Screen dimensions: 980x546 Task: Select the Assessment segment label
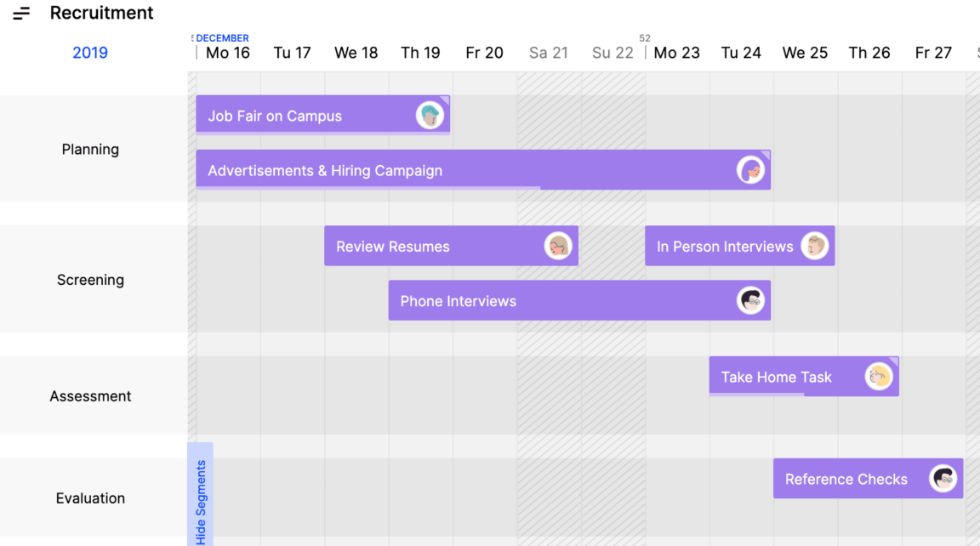(90, 395)
